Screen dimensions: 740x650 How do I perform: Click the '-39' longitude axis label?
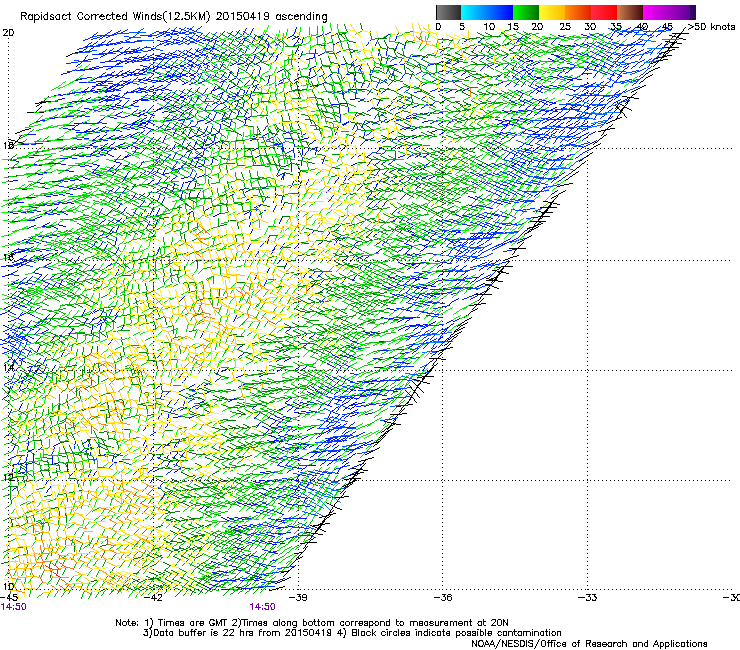[x=298, y=597]
